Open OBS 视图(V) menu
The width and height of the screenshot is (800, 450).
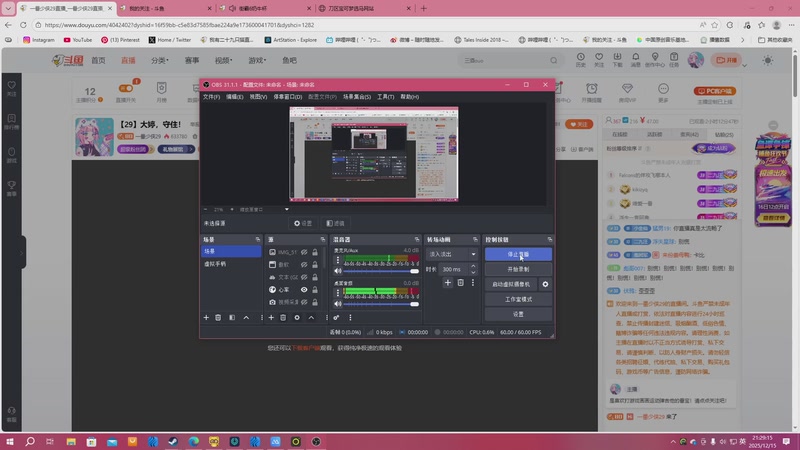click(258, 96)
